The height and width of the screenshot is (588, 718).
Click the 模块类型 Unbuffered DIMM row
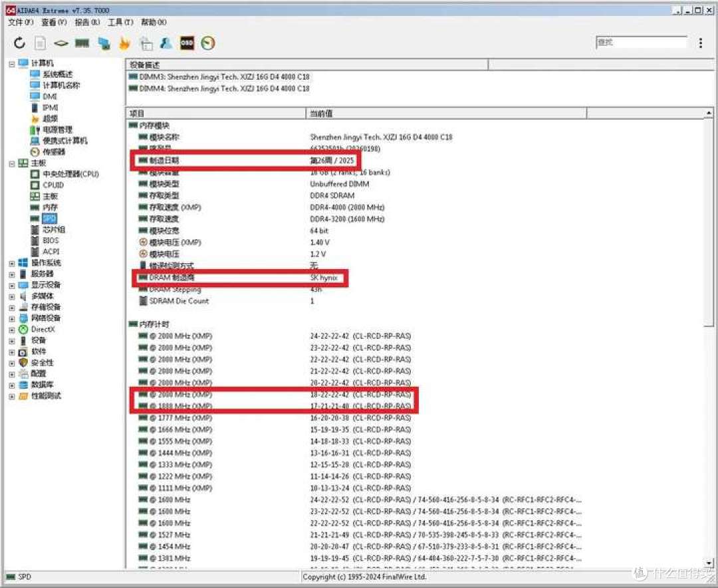click(x=254, y=184)
